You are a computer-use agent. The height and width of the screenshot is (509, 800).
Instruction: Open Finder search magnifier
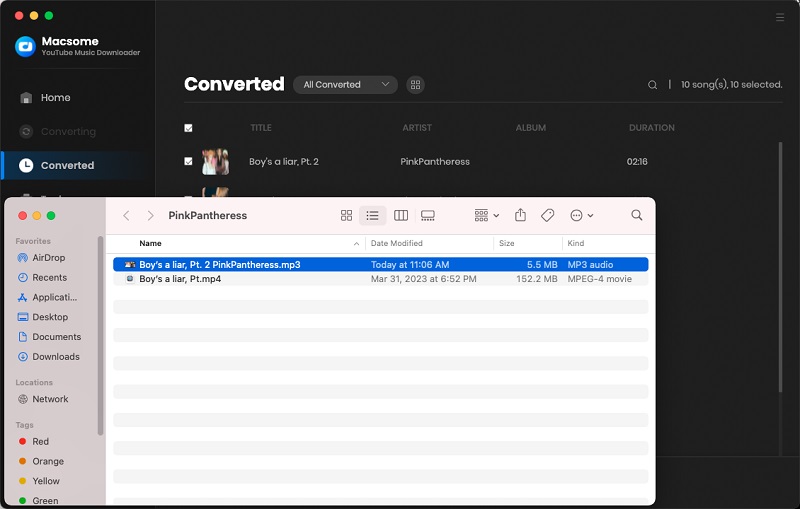(637, 215)
